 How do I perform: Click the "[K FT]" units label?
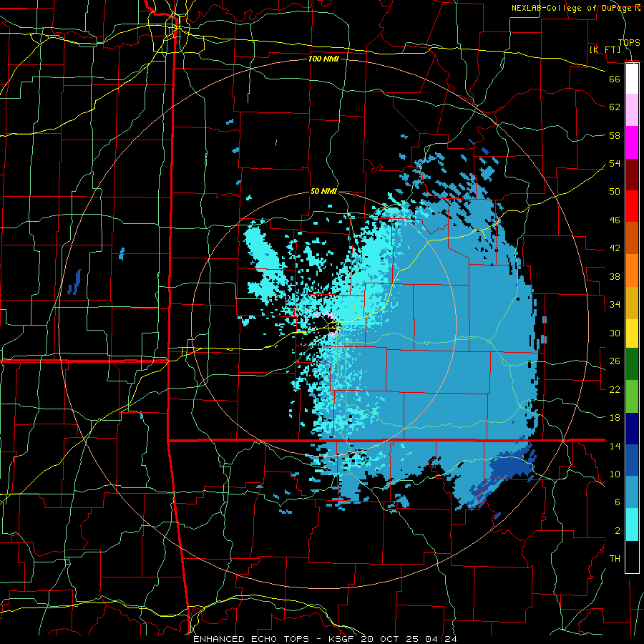point(605,49)
